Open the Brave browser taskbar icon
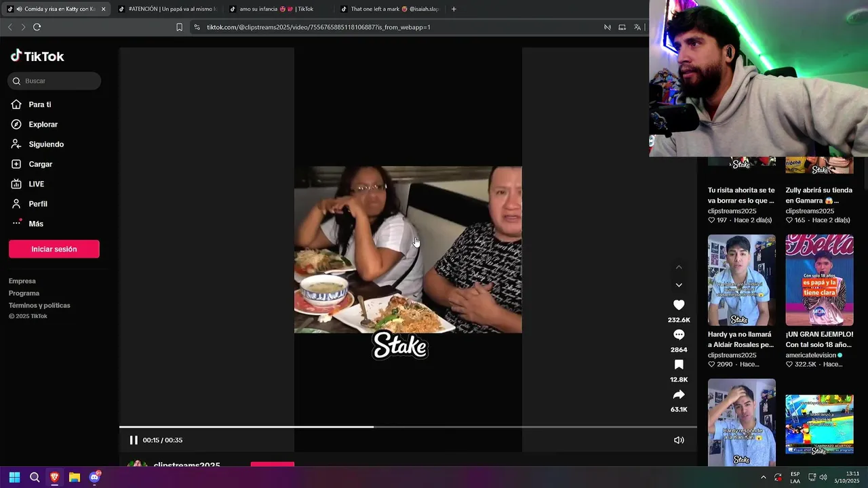 point(54,477)
